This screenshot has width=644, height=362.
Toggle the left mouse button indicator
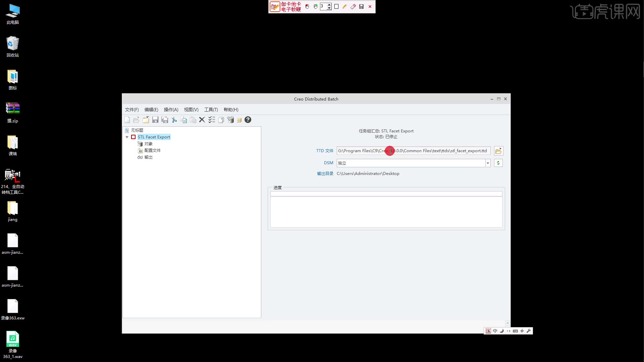(307, 7)
